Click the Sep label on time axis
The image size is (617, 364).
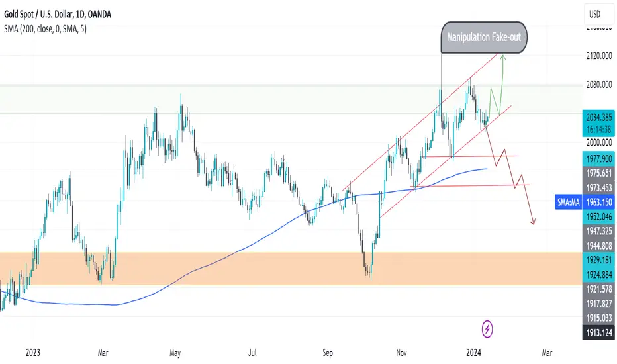click(x=328, y=353)
